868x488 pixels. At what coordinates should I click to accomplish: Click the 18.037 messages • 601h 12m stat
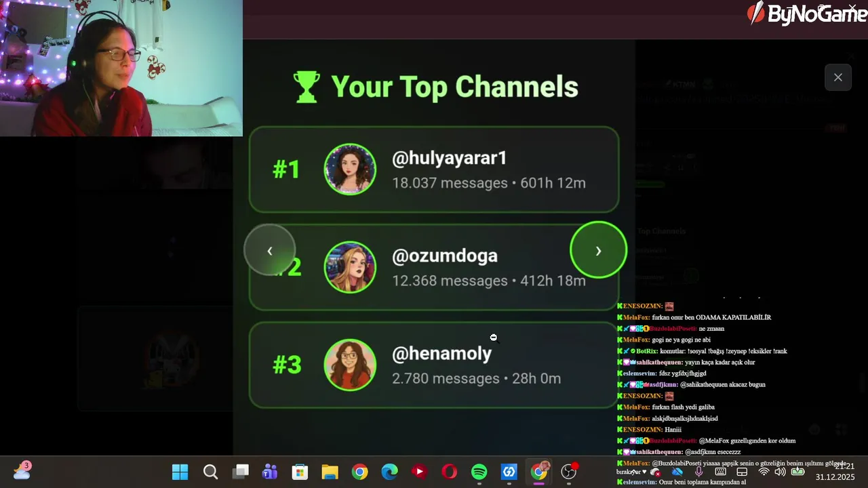point(489,183)
